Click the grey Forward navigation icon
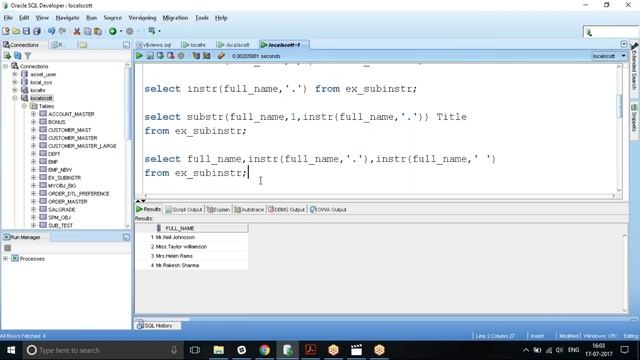640x360 pixels. tap(129, 31)
